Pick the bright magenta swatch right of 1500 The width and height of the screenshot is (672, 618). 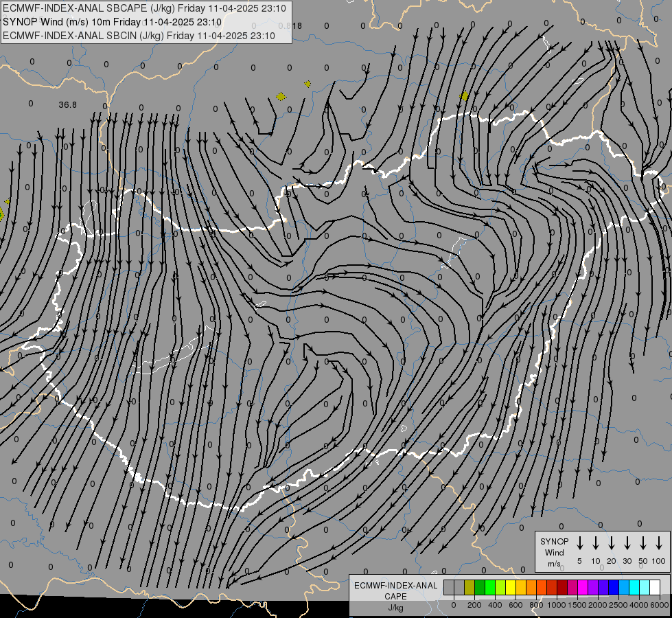point(583,587)
